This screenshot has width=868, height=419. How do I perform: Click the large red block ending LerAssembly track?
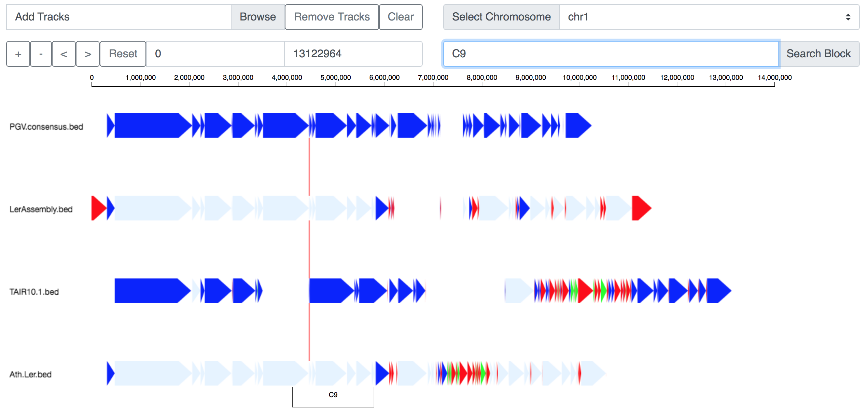(642, 208)
